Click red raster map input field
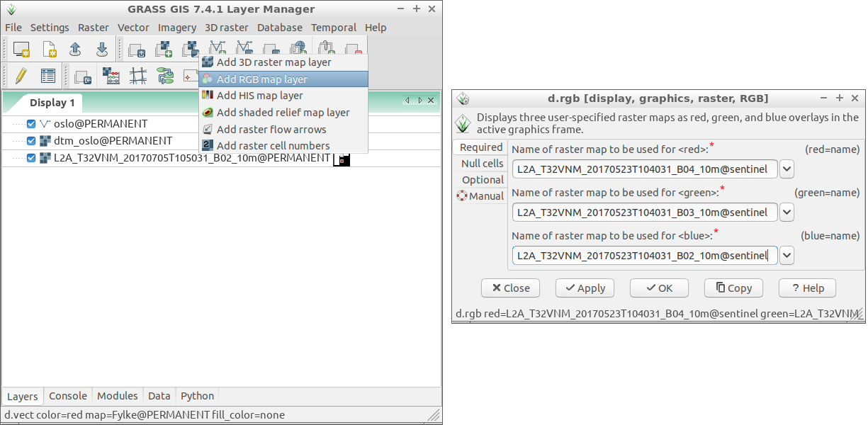 point(645,169)
